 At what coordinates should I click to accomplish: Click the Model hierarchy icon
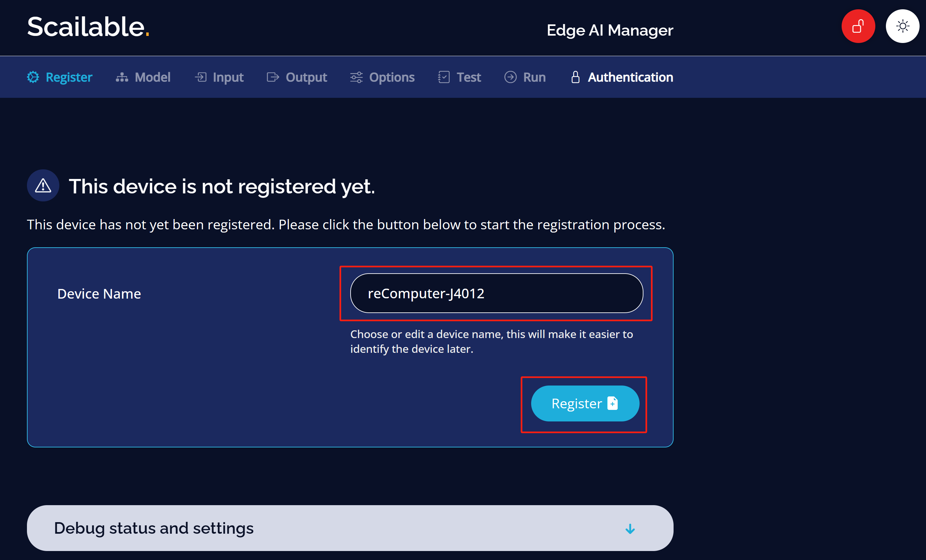point(122,77)
